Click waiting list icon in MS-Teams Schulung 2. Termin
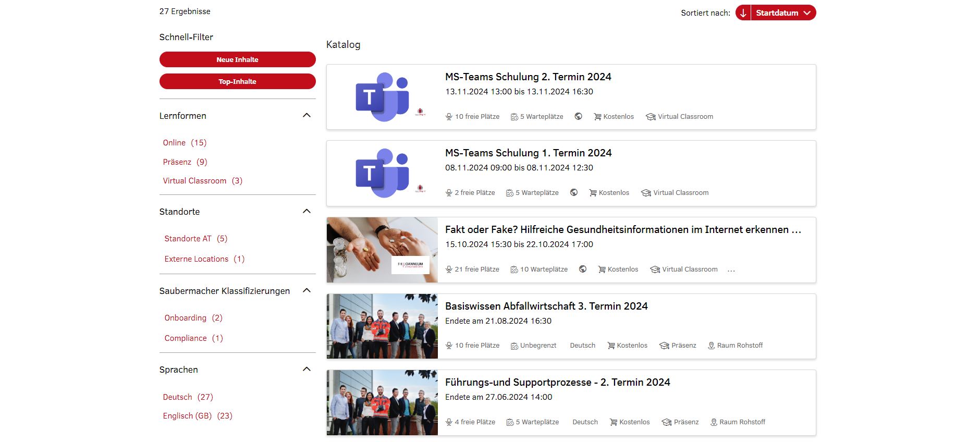 514,117
